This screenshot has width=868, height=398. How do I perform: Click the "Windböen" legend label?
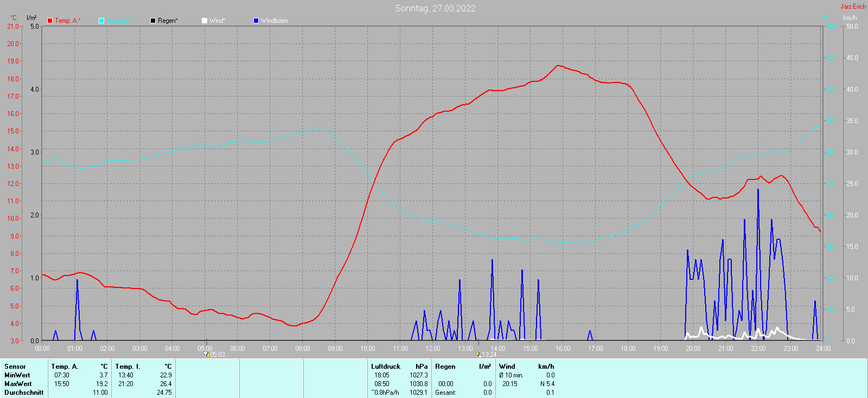pos(275,21)
